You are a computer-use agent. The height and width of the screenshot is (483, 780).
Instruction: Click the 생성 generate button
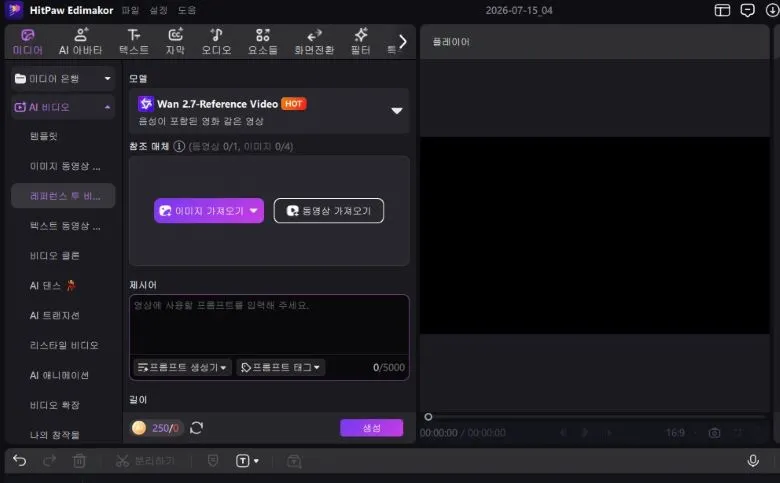pyautogui.click(x=372, y=428)
